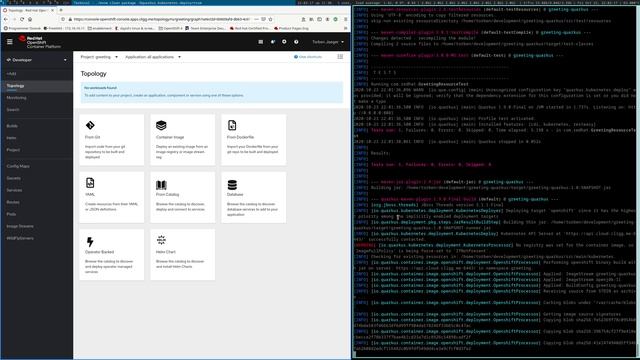Open the From Dockerfile card title
Viewport: 640px width, 360px height.
tap(240, 137)
